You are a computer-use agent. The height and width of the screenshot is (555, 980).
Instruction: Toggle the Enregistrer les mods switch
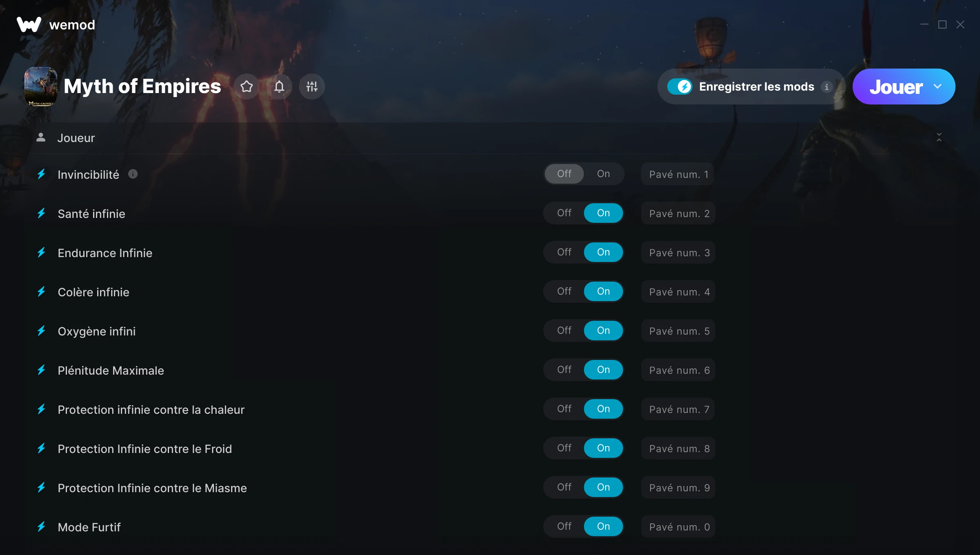pyautogui.click(x=680, y=87)
